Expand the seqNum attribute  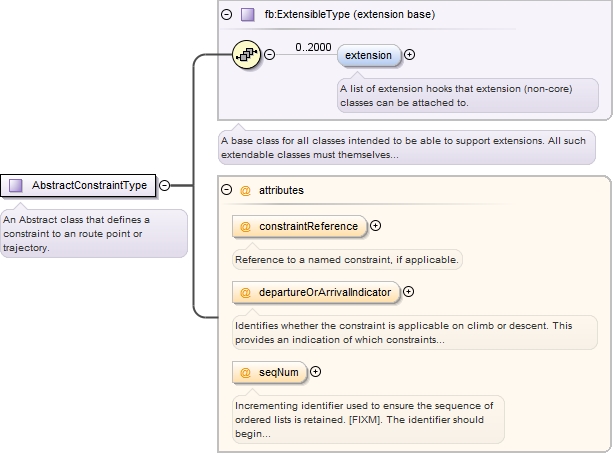click(316, 372)
